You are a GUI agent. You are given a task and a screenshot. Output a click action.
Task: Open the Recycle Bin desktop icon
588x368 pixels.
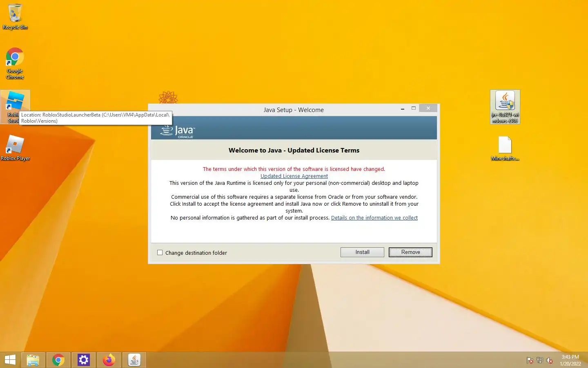(15, 16)
